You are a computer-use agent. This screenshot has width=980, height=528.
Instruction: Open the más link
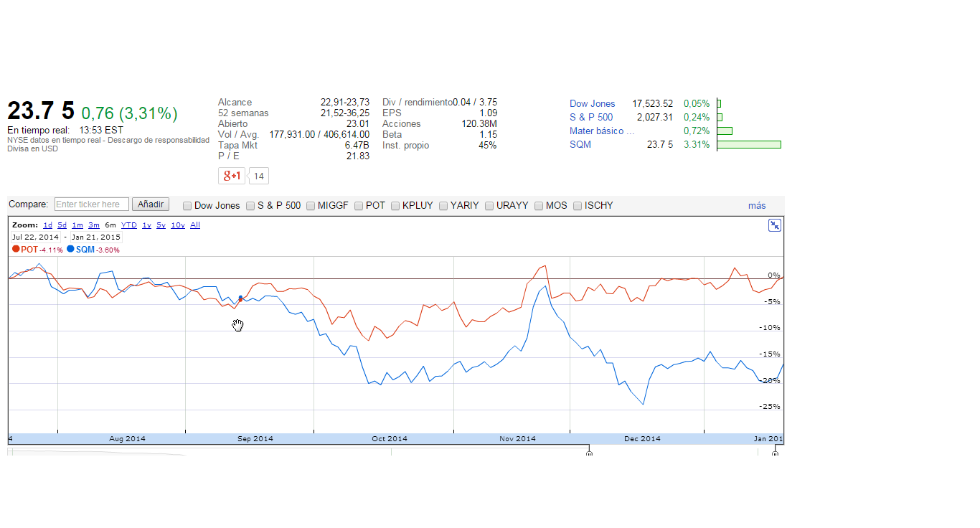point(757,206)
